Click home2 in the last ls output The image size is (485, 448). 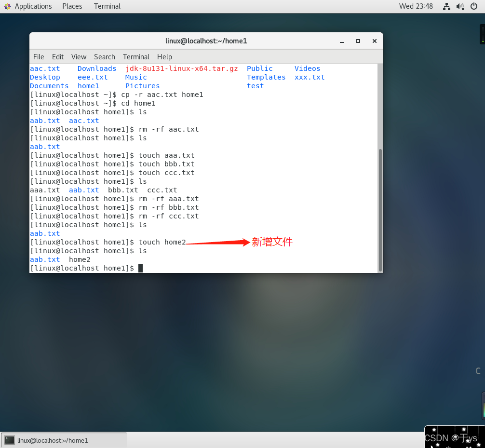click(80, 259)
